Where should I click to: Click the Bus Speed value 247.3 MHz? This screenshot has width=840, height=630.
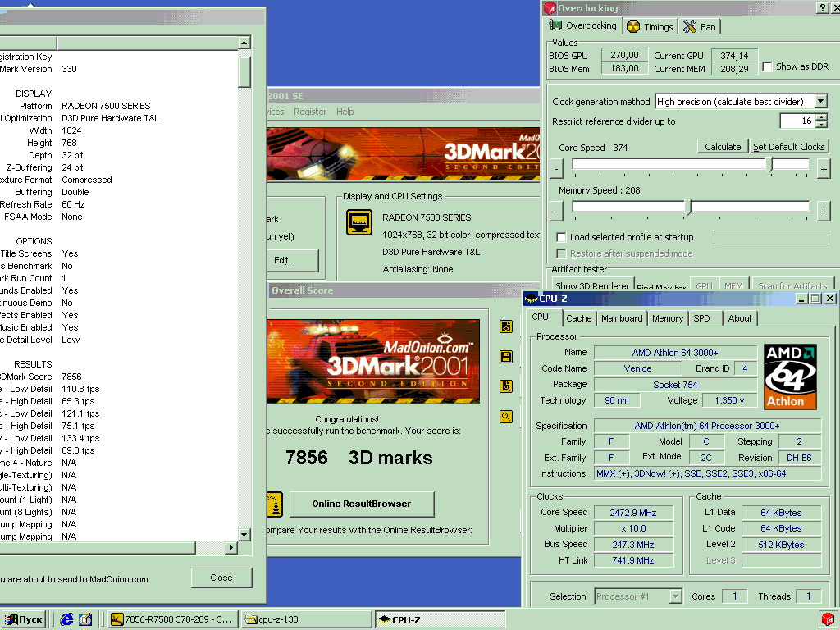point(633,545)
